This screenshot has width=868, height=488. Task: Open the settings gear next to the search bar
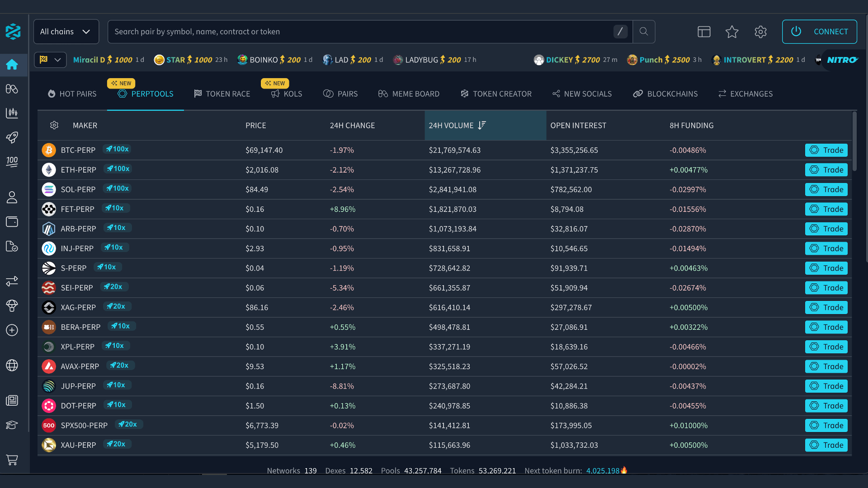coord(760,32)
